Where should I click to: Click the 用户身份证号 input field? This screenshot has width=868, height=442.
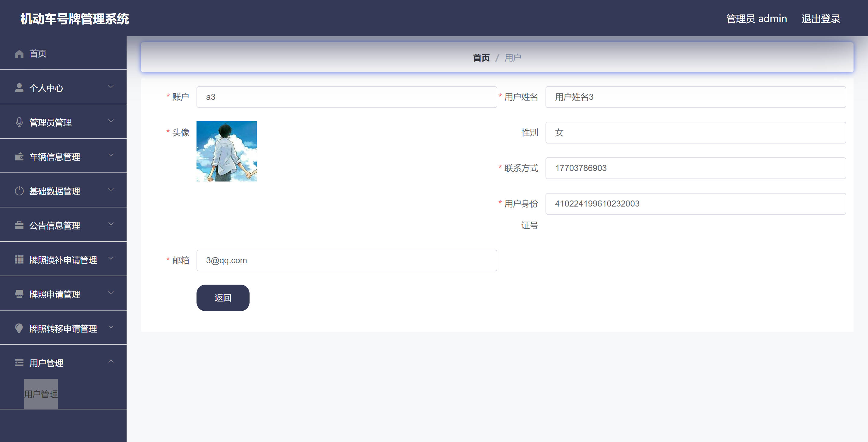click(696, 204)
